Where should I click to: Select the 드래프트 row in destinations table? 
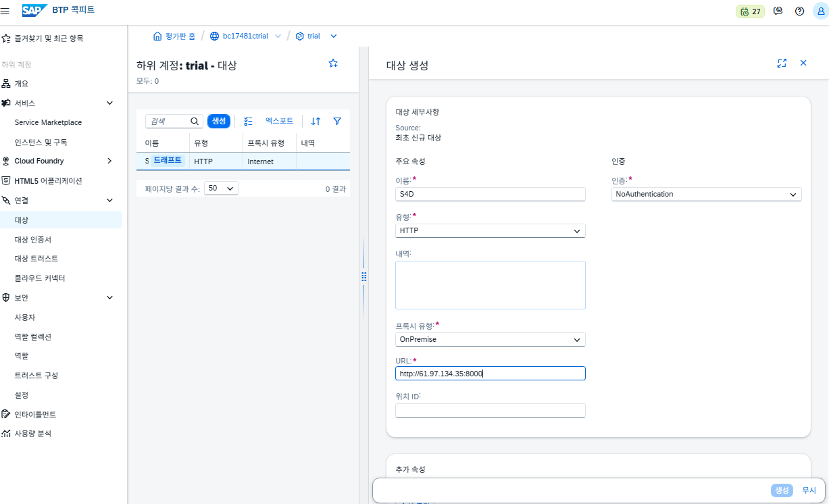click(x=243, y=161)
